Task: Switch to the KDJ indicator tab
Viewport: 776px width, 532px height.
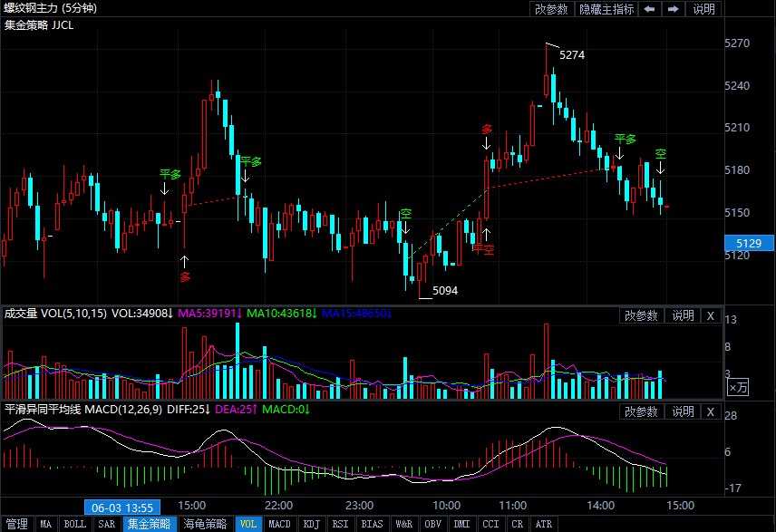Action: tap(311, 524)
